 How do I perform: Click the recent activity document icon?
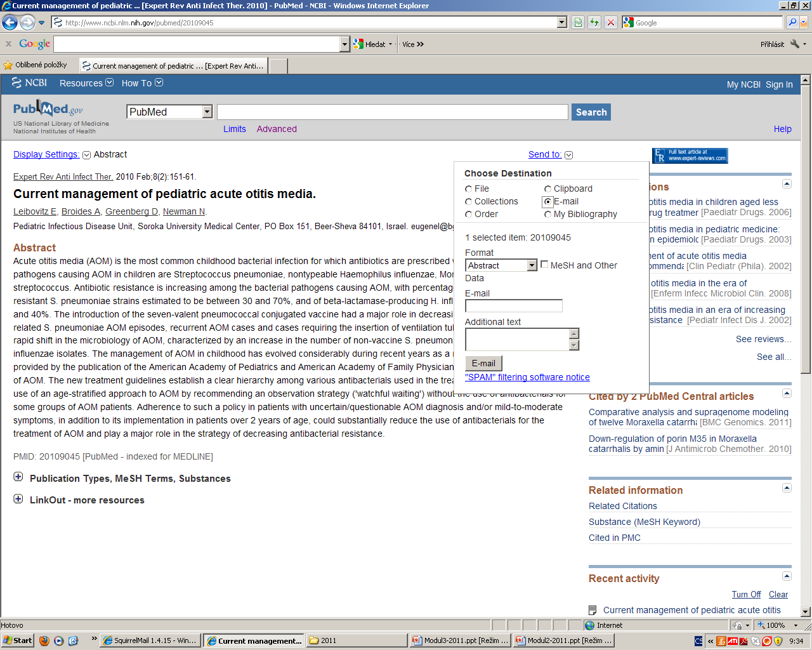[593, 610]
